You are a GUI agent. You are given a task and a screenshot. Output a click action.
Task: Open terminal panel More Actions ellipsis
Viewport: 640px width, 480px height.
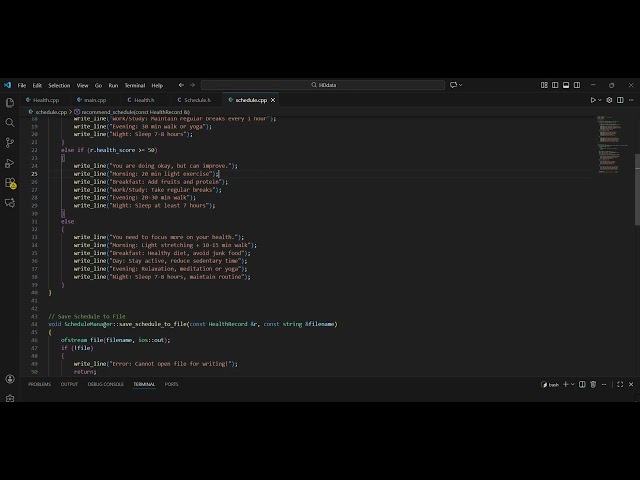pyautogui.click(x=604, y=384)
